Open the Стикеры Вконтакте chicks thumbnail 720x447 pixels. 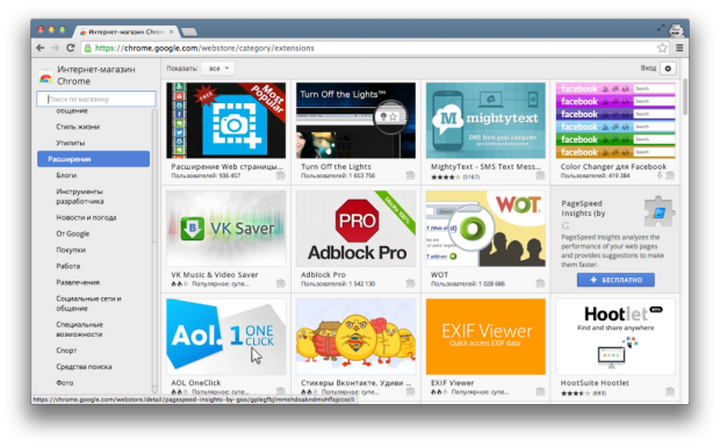click(x=356, y=336)
